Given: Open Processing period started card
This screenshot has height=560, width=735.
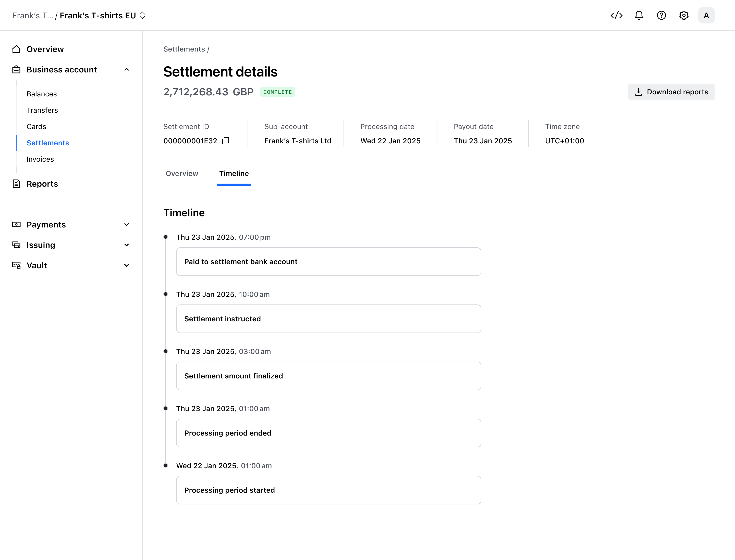Looking at the screenshot, I should (328, 490).
